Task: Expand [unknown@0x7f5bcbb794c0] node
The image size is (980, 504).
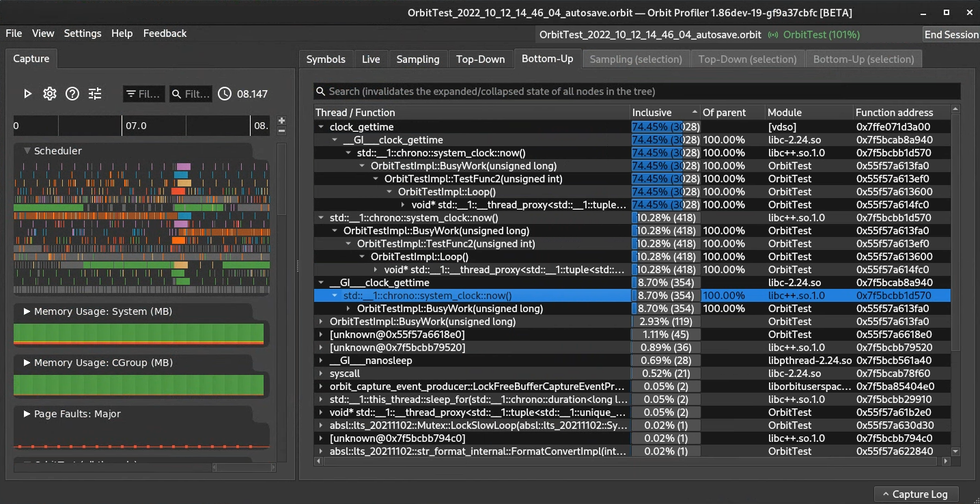Action: point(321,438)
